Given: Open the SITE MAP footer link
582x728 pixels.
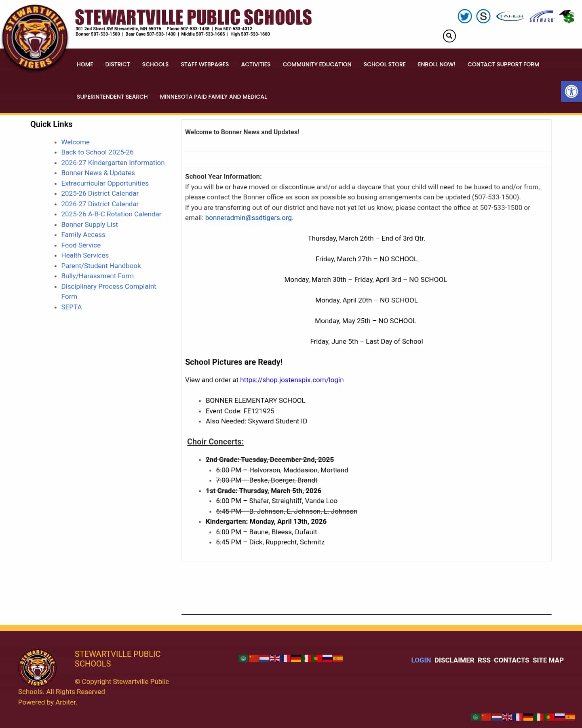Looking at the screenshot, I should [x=548, y=660].
